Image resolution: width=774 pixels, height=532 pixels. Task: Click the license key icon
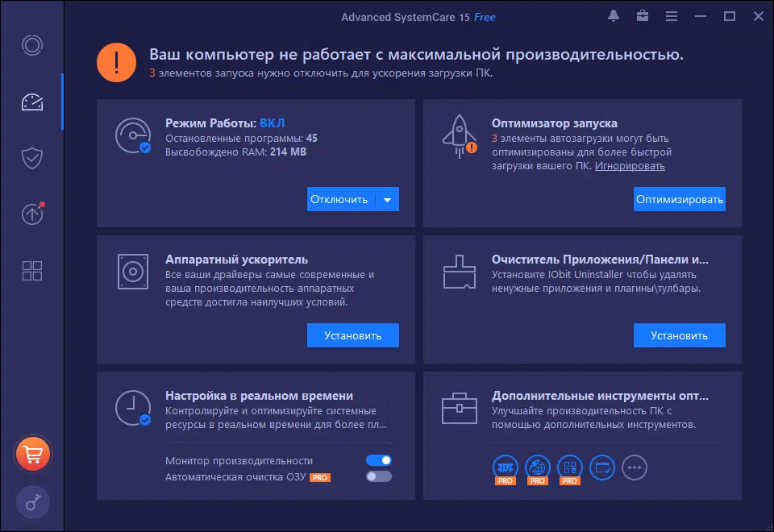(32, 503)
